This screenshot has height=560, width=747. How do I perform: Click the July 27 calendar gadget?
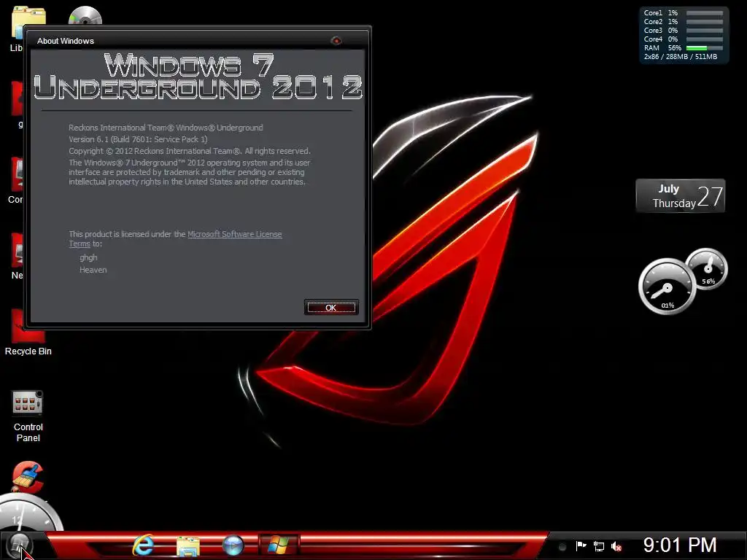(681, 195)
